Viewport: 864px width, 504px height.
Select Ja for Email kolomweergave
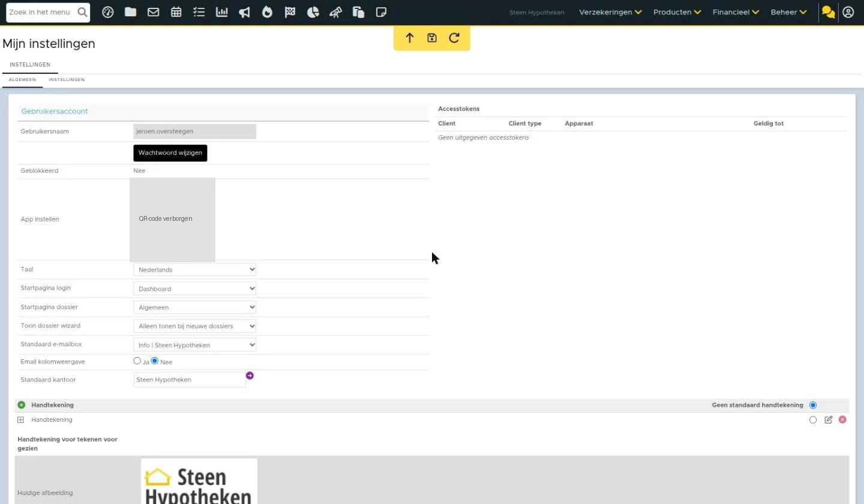(137, 361)
